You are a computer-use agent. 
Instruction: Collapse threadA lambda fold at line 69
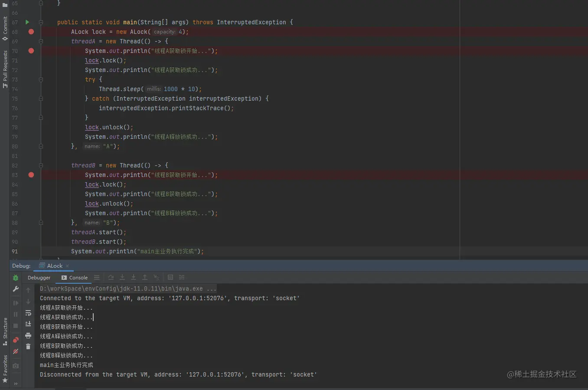pyautogui.click(x=41, y=41)
